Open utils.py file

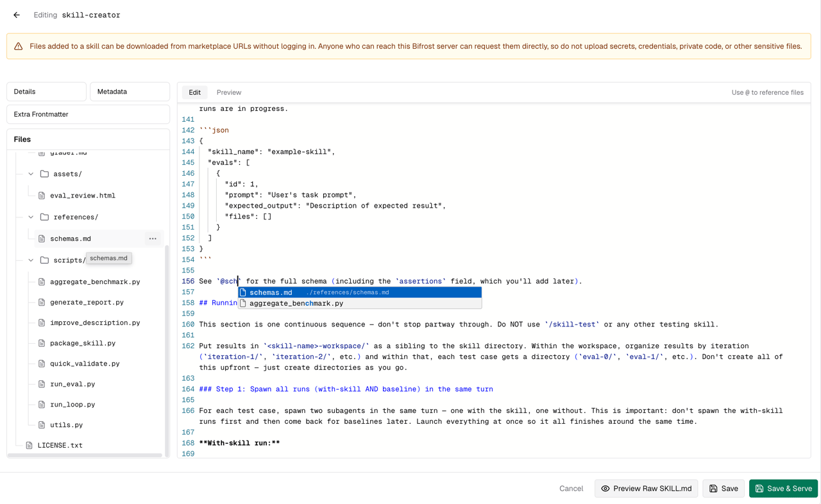click(66, 425)
